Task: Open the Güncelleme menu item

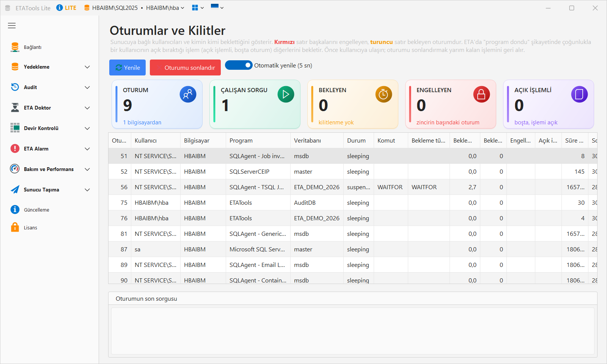Action: point(49,210)
